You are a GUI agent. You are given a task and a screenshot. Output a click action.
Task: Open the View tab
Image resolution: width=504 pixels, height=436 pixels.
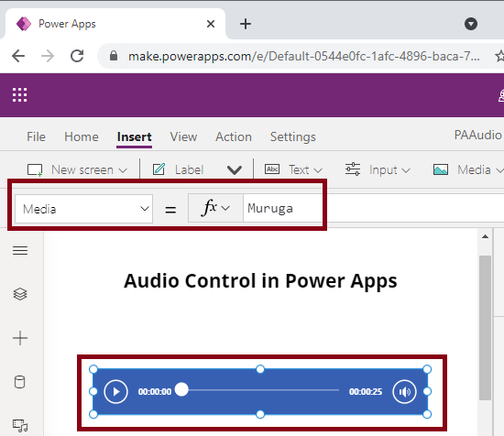coord(183,136)
